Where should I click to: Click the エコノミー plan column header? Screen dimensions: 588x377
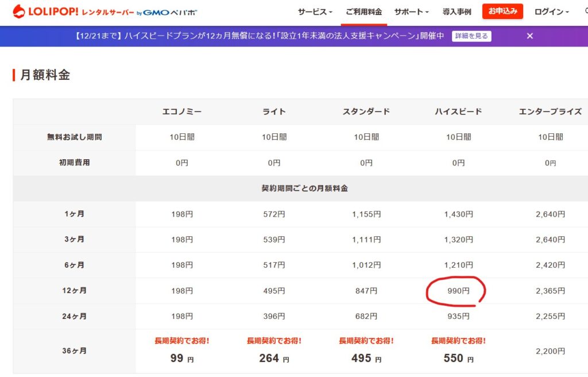coord(182,111)
